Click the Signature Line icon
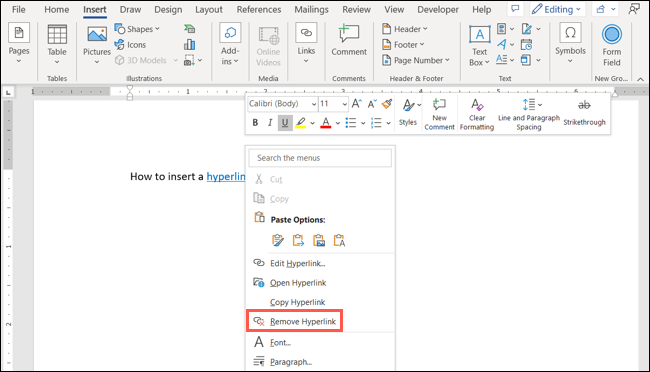The height and width of the screenshot is (372, 650). [527, 29]
